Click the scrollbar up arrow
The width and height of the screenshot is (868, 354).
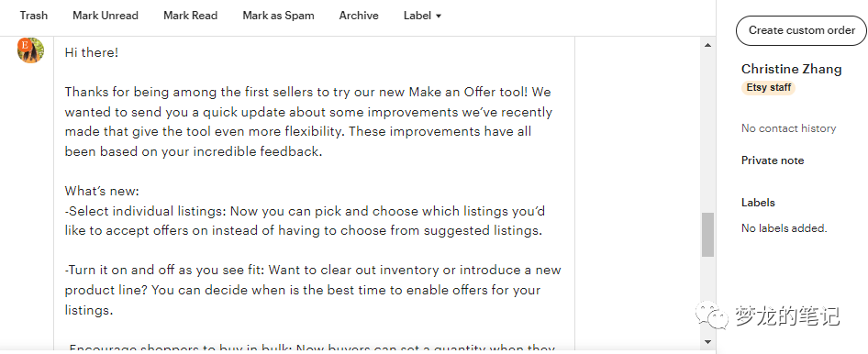(x=707, y=45)
